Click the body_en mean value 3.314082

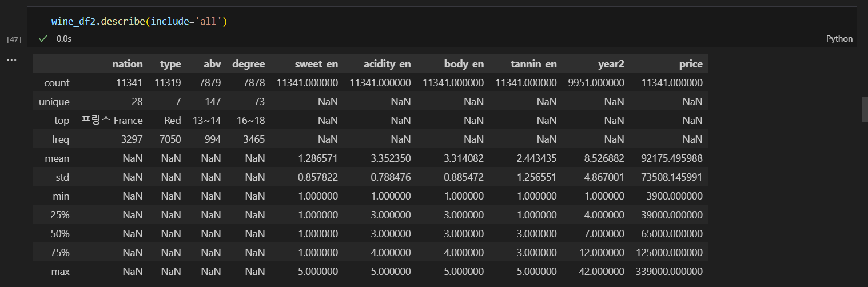pyautogui.click(x=464, y=158)
